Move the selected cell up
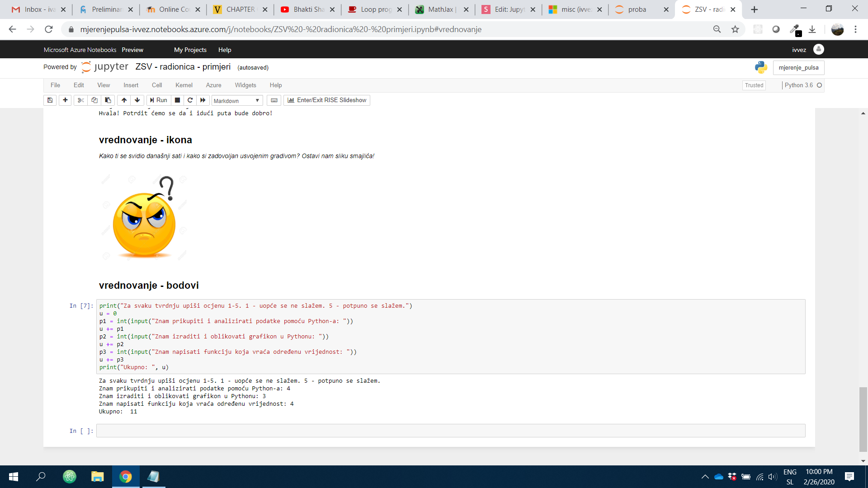This screenshot has height=488, width=868. point(124,100)
